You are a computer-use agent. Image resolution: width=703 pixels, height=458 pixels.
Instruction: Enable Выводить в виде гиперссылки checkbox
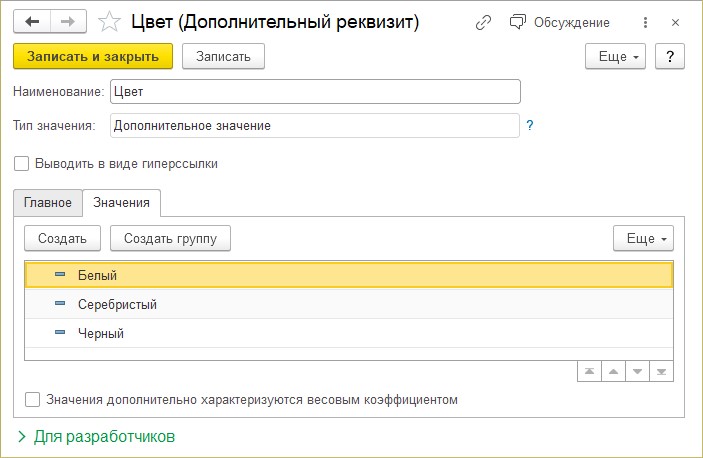22,164
